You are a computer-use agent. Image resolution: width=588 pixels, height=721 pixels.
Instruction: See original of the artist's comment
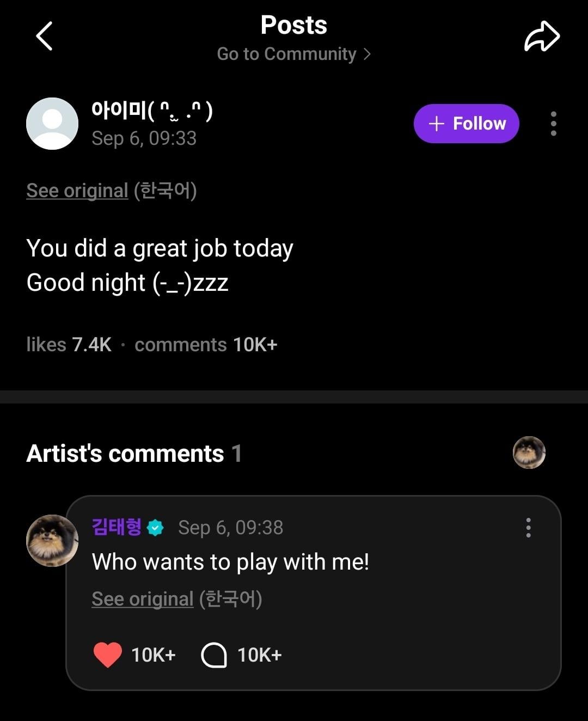pyautogui.click(x=143, y=599)
